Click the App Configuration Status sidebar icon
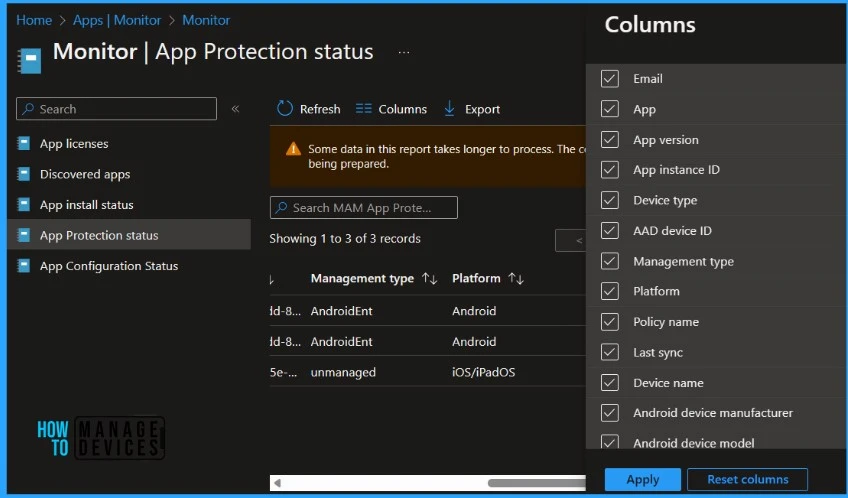The image size is (848, 498). point(23,266)
